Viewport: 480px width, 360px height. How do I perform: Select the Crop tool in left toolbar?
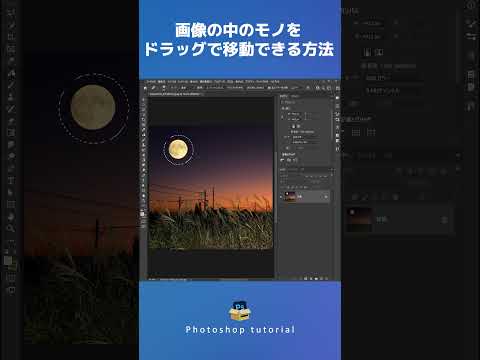(x=11, y=49)
